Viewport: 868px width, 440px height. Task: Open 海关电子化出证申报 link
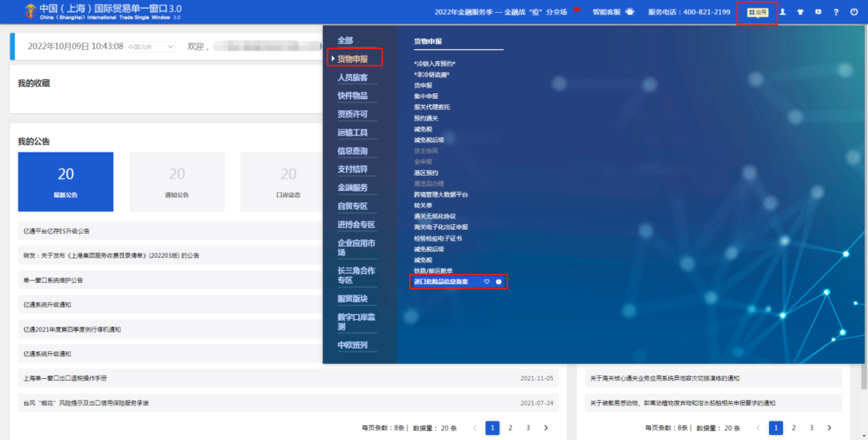click(x=440, y=227)
